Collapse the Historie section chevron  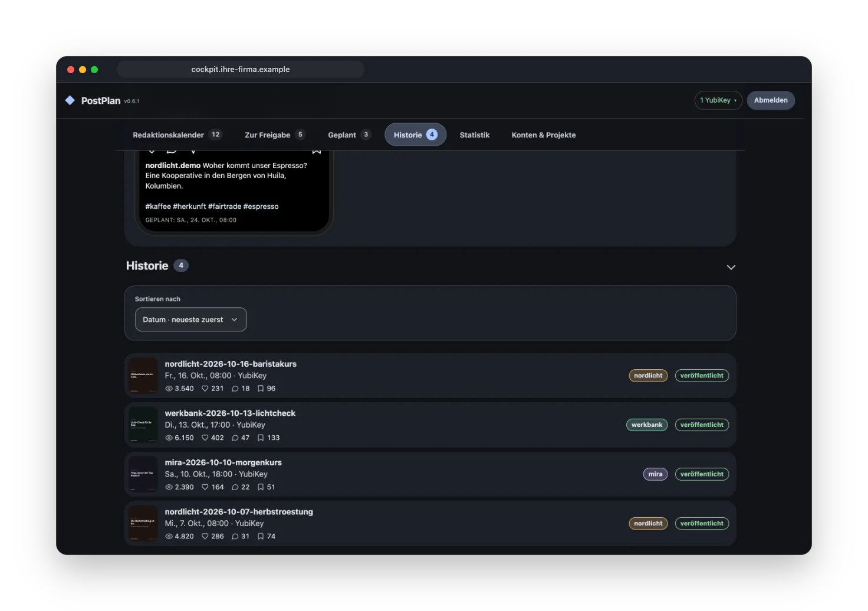731,267
